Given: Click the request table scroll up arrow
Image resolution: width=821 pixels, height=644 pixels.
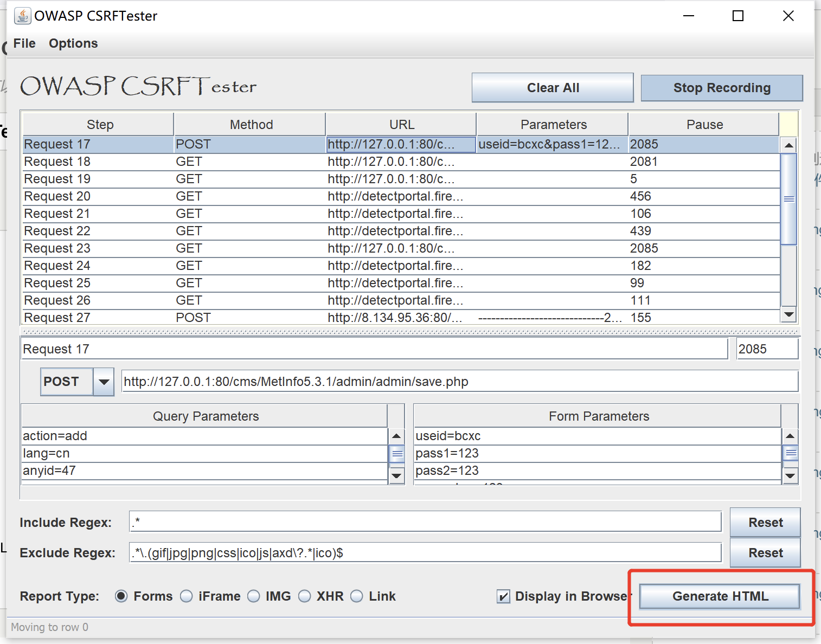Looking at the screenshot, I should click(x=789, y=145).
